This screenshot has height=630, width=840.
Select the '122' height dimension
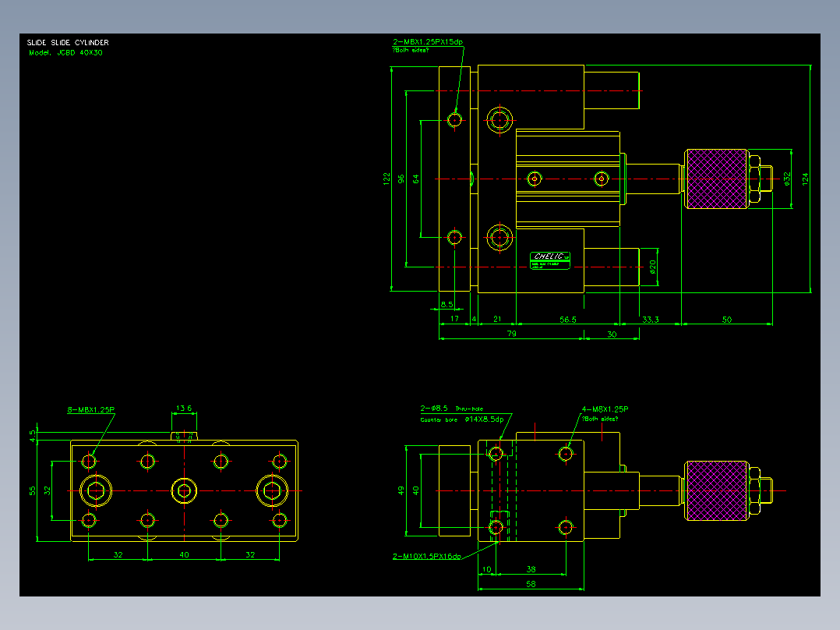[x=386, y=179]
